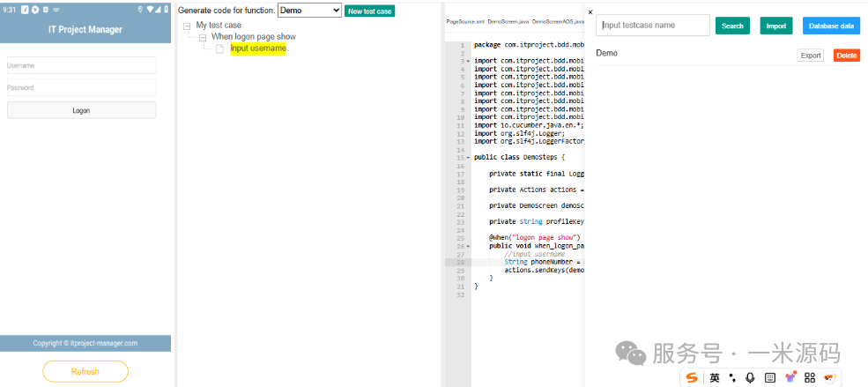Switch to the DemoScreen.java tab

pyautogui.click(x=508, y=22)
